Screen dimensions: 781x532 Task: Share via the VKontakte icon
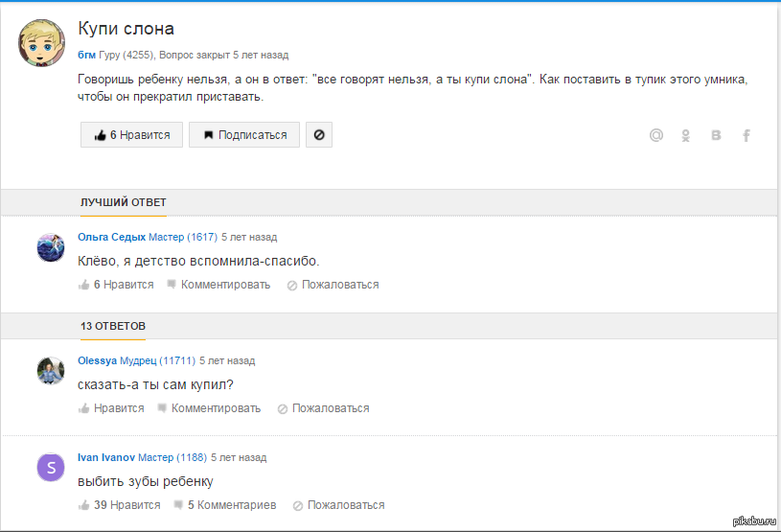click(716, 135)
